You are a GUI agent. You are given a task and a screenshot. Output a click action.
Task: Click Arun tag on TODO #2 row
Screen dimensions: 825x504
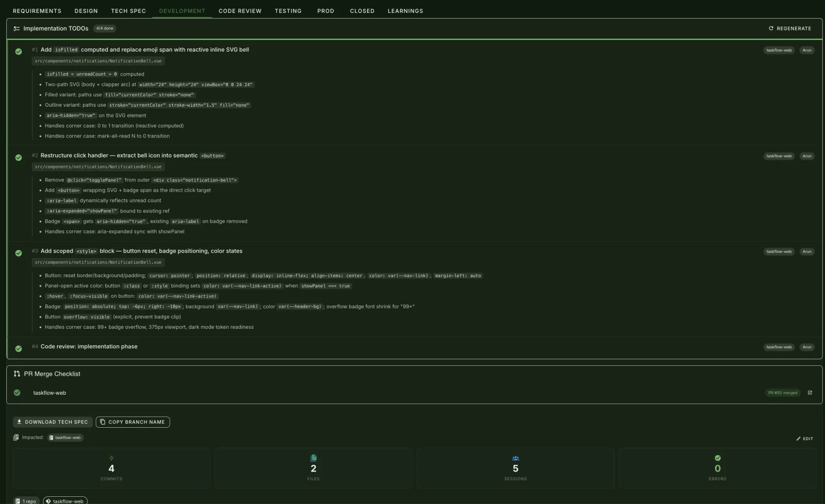[807, 156]
